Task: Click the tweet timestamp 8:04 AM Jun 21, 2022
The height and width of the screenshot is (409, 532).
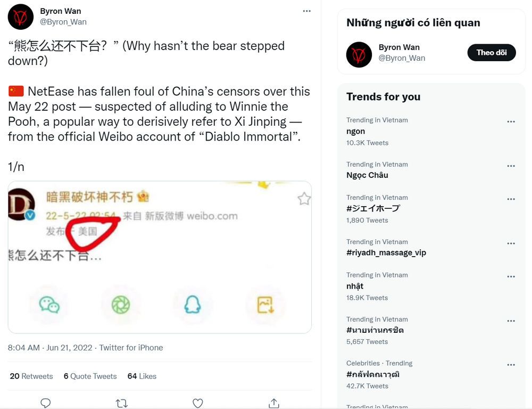Action: 50,348
